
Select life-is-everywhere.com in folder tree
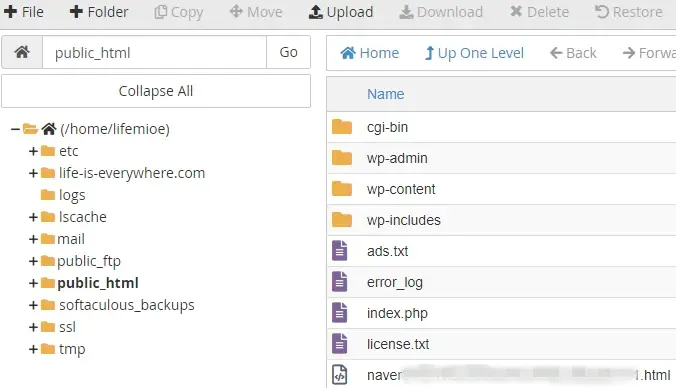pyautogui.click(x=132, y=173)
